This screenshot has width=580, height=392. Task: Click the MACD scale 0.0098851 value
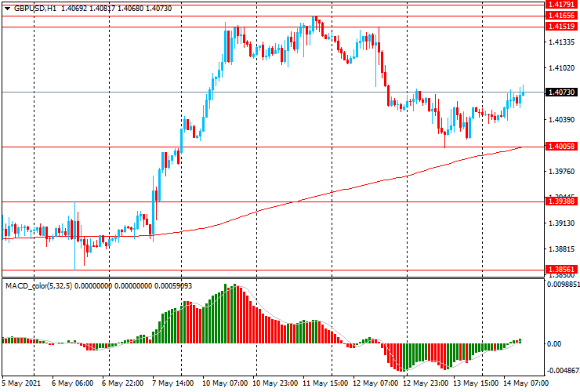563,285
